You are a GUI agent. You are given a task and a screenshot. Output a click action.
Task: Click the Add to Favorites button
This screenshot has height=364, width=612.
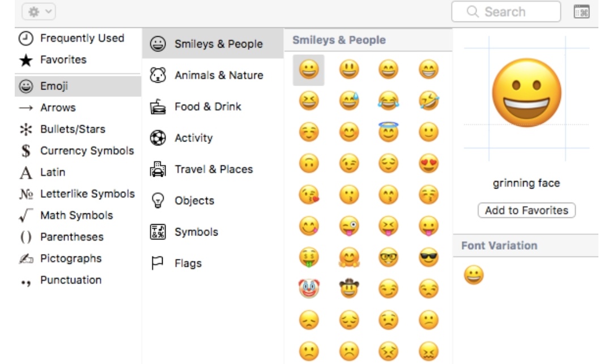pos(526,210)
